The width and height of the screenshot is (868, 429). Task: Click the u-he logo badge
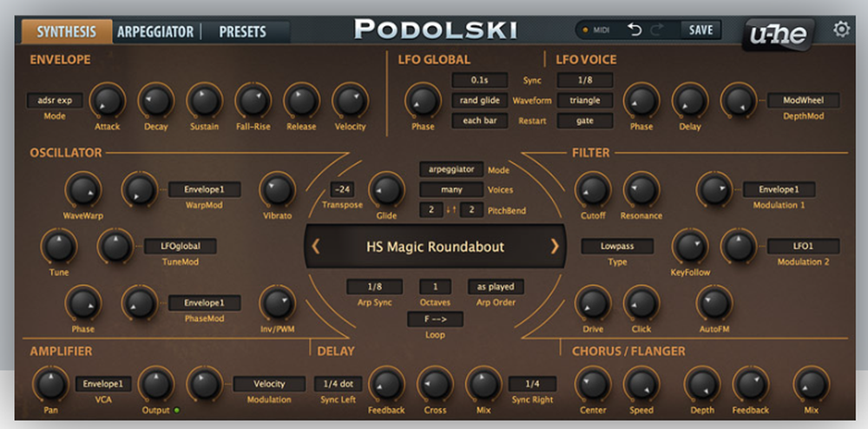tap(778, 35)
